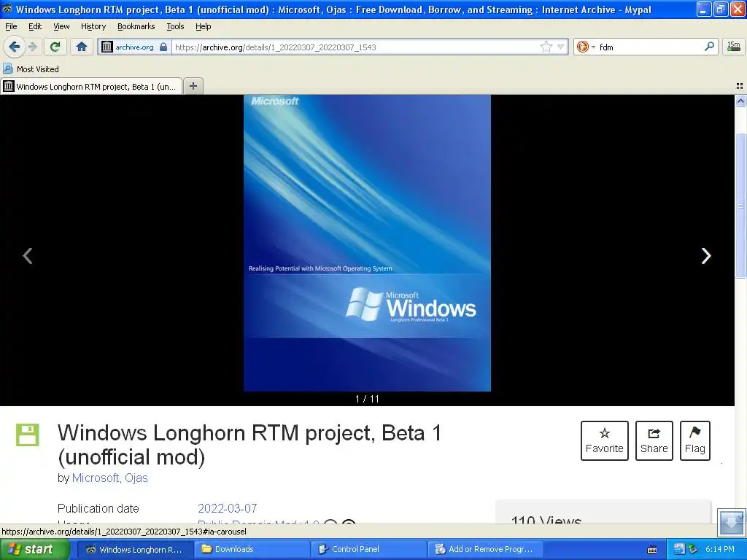Open the DuckDuckGo search engine selector
747x560 pixels.
(586, 47)
